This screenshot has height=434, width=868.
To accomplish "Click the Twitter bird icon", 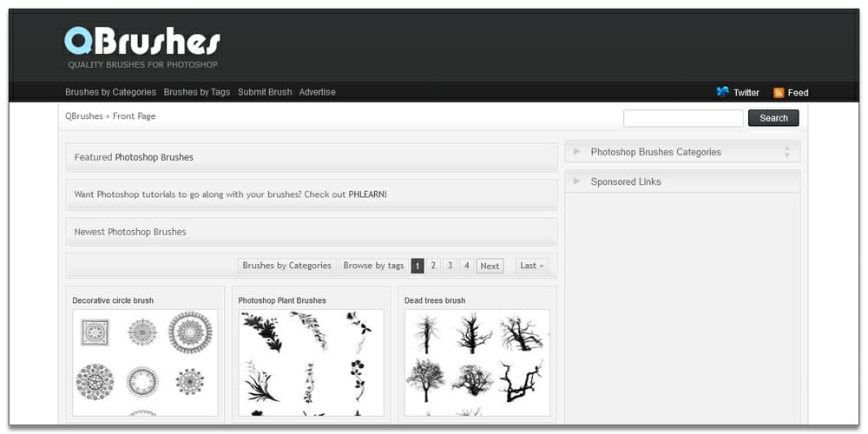I will pos(722,92).
